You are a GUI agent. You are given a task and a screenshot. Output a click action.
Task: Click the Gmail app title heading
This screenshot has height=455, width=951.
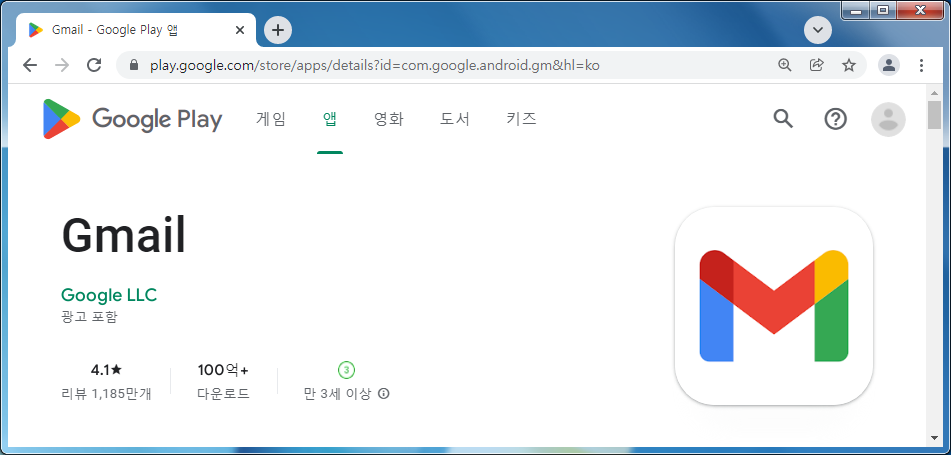(x=124, y=237)
